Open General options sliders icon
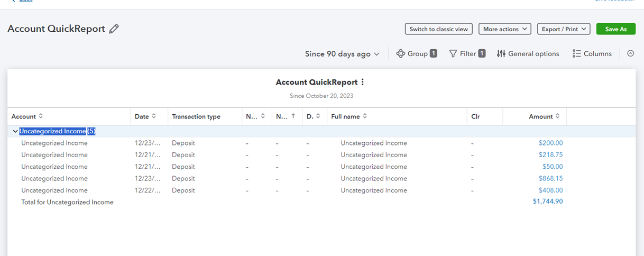 point(501,53)
